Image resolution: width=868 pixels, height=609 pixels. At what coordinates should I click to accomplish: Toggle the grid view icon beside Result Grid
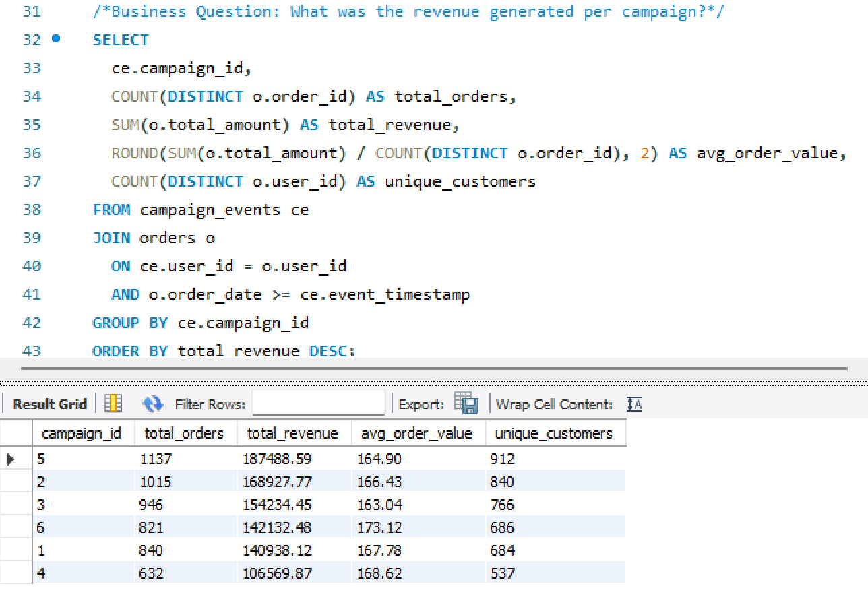click(113, 404)
